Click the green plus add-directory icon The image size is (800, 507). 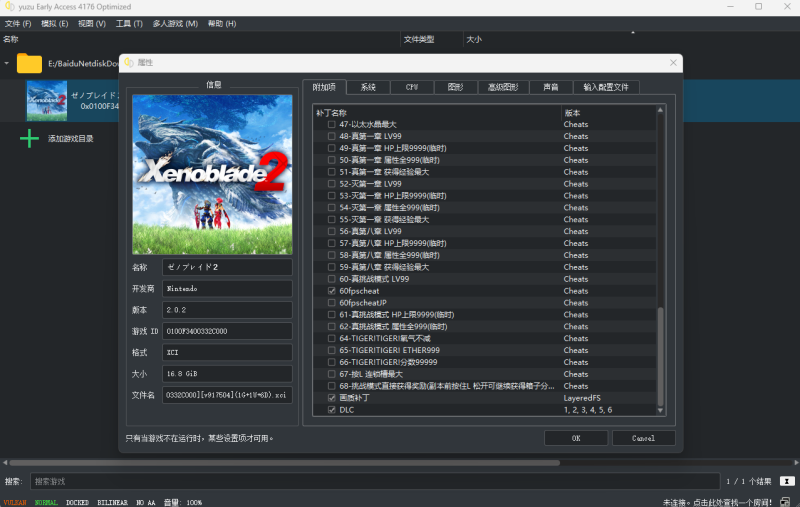(29, 138)
